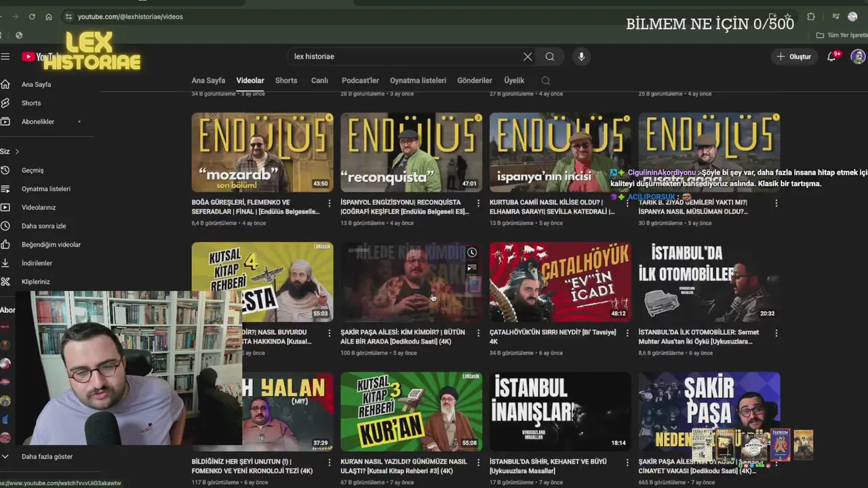Open the Üyelik tab

click(514, 81)
